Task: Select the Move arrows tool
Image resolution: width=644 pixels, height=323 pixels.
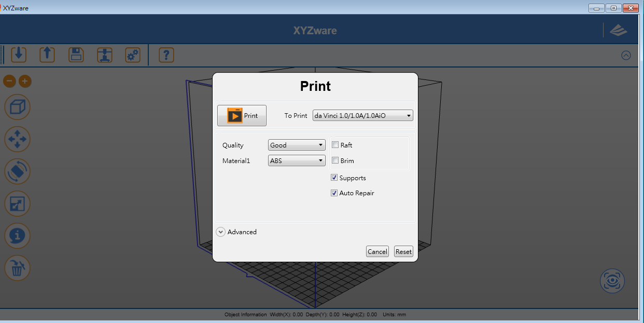Action: (x=17, y=140)
